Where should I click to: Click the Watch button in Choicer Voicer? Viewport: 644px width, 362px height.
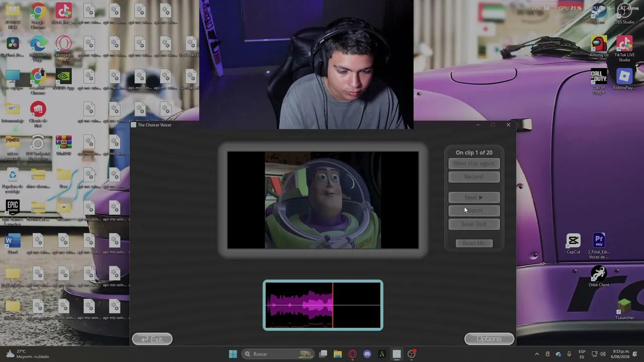pyautogui.click(x=474, y=211)
